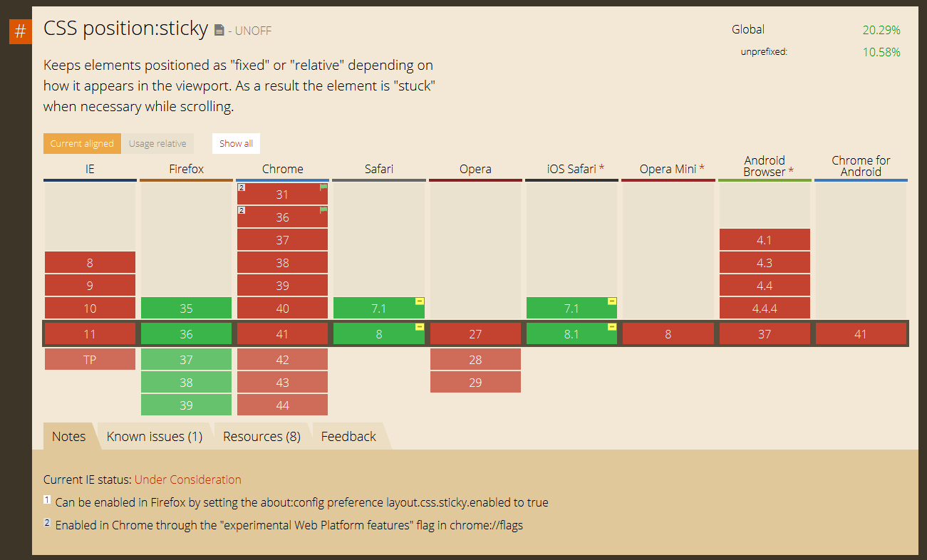Open the Resources (8) tab
Screen dimensions: 927x560
click(261, 436)
